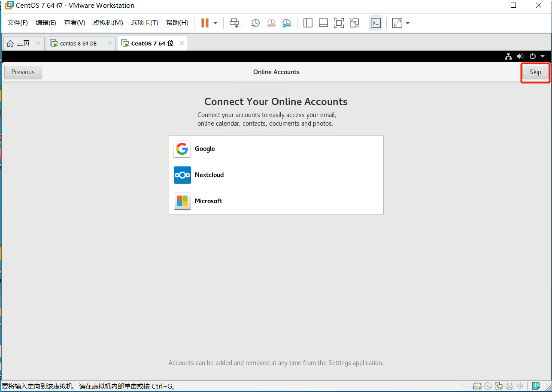Switch to the 主页 home tab
The image size is (552, 392).
coord(24,43)
